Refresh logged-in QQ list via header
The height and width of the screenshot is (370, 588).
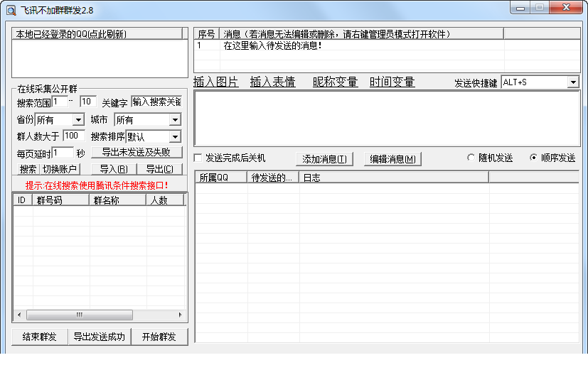97,33
